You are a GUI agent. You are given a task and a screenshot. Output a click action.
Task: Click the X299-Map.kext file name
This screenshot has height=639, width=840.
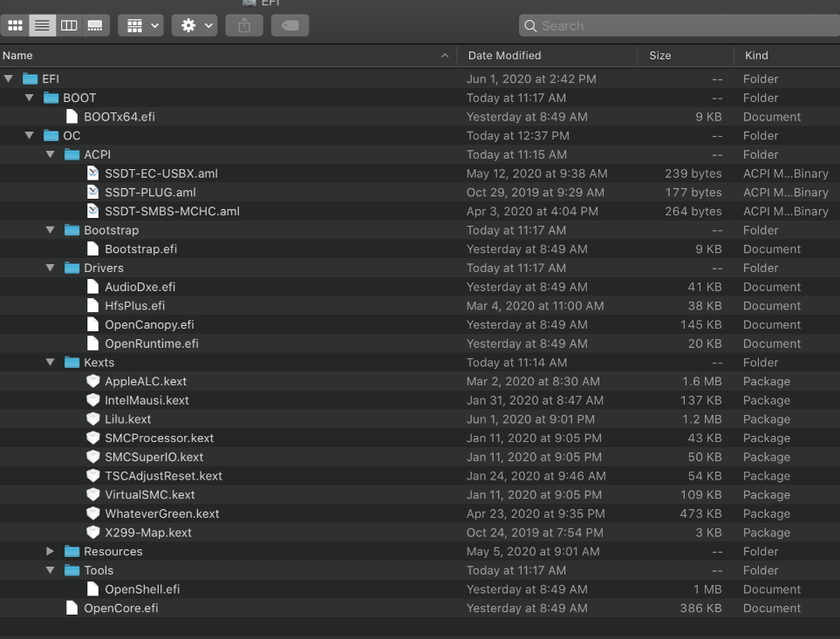coord(148,533)
